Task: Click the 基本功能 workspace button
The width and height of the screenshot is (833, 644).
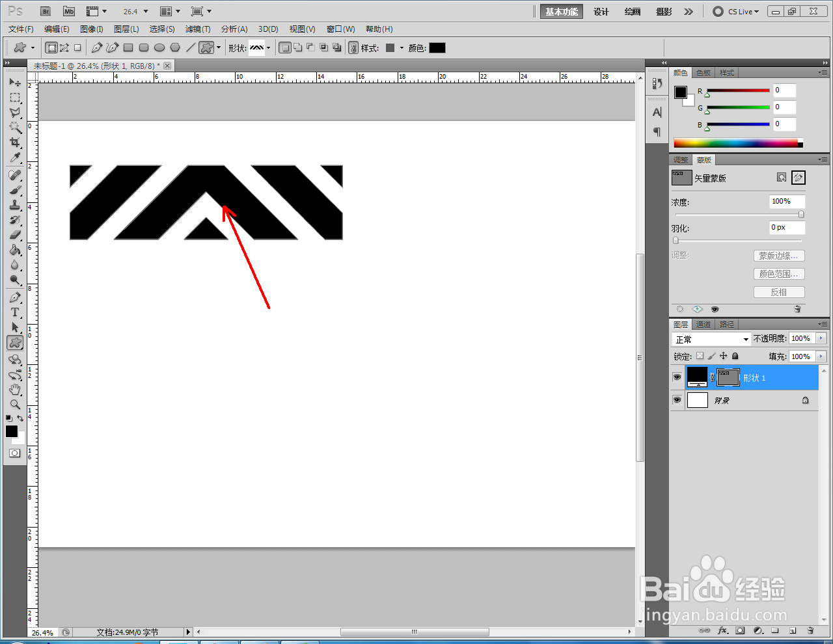Action: pyautogui.click(x=562, y=12)
